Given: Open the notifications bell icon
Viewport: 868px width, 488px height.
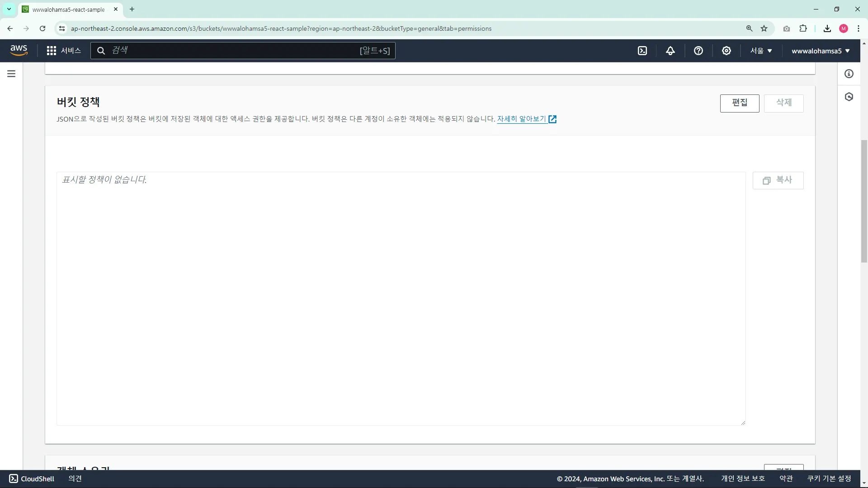Looking at the screenshot, I should (670, 51).
